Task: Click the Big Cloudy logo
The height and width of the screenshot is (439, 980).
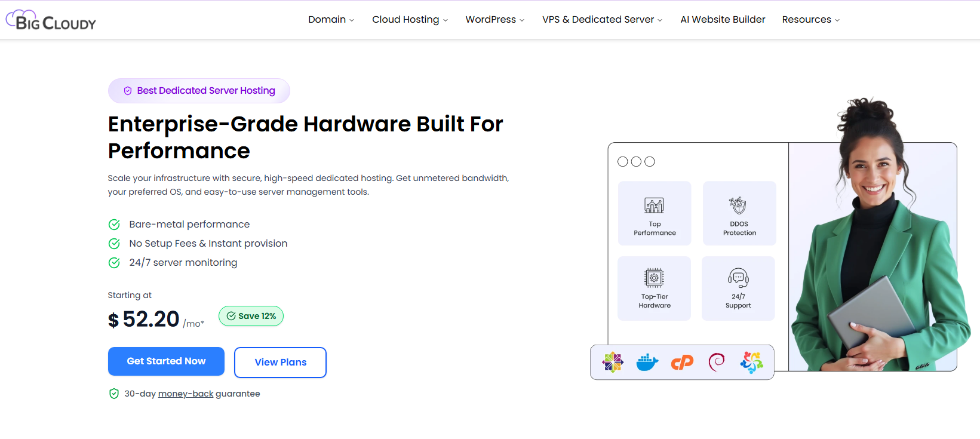Action: click(x=51, y=20)
